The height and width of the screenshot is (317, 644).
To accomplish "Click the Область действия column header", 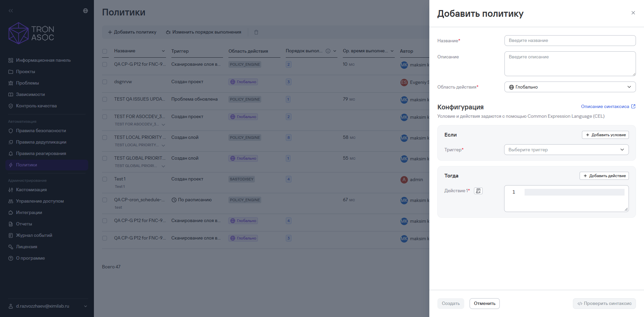I will (x=248, y=51).
